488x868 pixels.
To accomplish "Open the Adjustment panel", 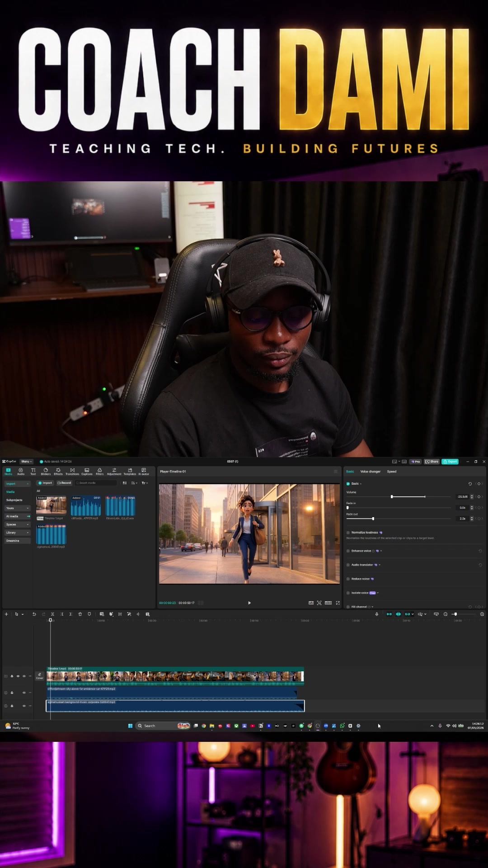I will [x=114, y=472].
